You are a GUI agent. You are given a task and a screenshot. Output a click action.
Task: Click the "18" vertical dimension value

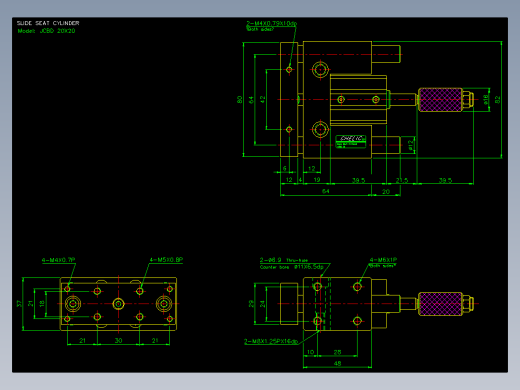(42, 304)
